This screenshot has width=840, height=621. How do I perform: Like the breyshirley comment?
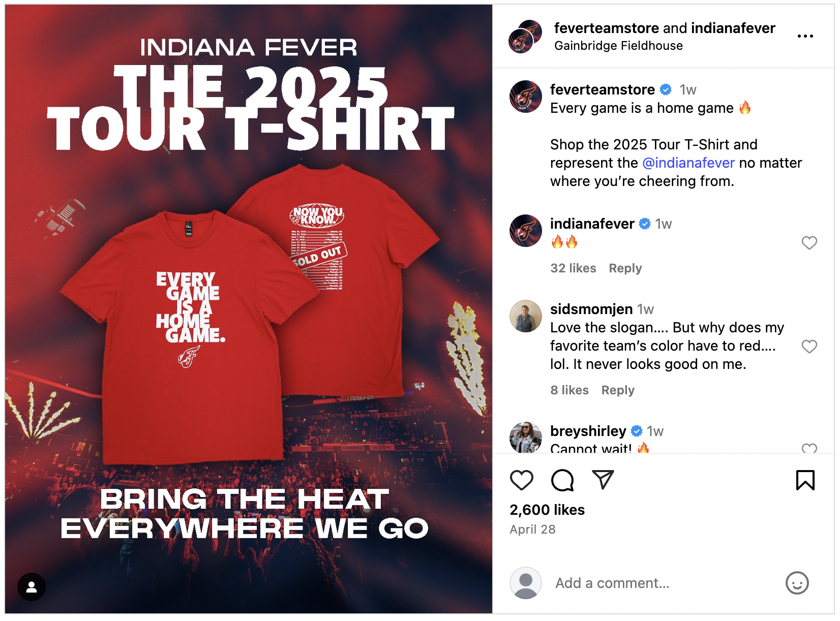[809, 448]
